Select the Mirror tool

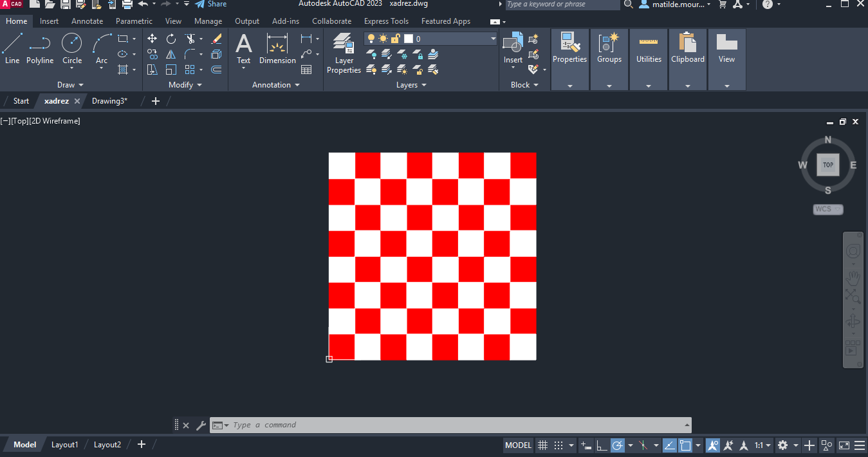[171, 55]
